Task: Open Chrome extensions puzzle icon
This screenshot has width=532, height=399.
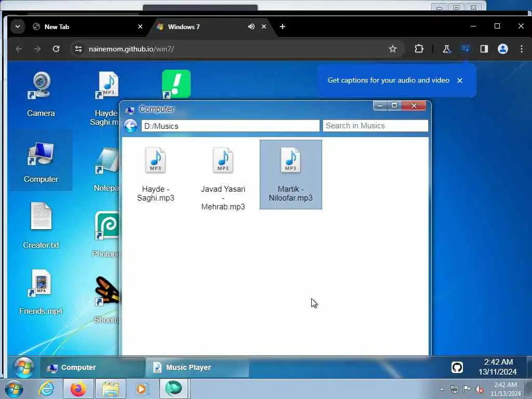Action: click(x=419, y=49)
